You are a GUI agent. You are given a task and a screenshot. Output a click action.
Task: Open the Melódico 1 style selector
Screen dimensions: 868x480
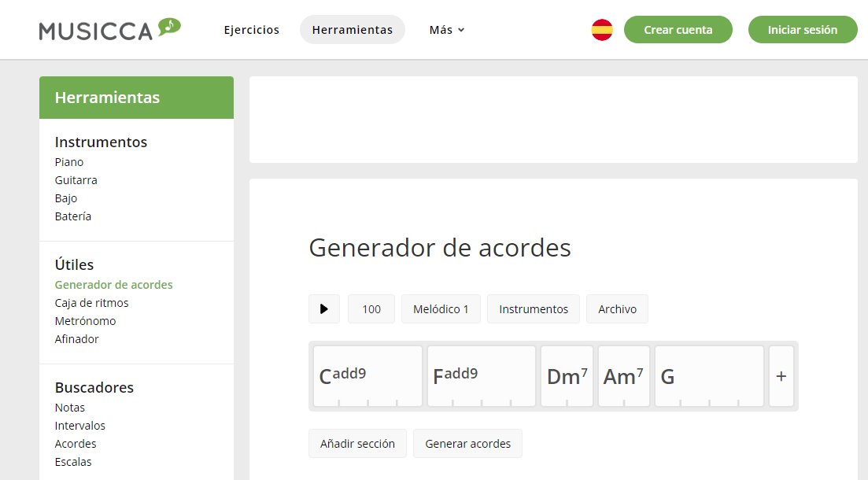click(441, 308)
